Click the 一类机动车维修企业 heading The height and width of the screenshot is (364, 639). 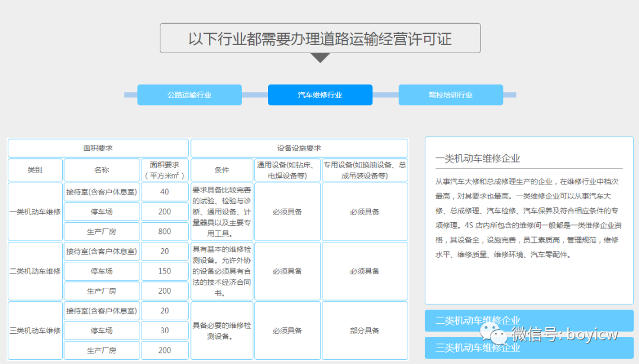477,158
